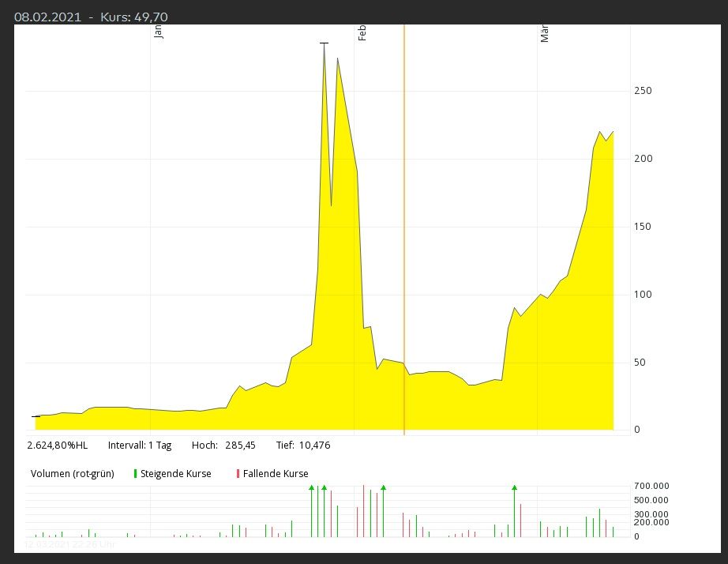Click the red Fallende Kurse legend marker
The height and width of the screenshot is (564, 728).
coord(238,474)
